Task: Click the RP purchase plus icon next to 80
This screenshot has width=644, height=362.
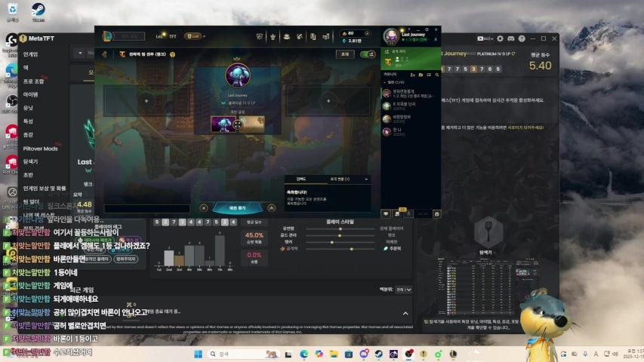Action: (x=367, y=33)
